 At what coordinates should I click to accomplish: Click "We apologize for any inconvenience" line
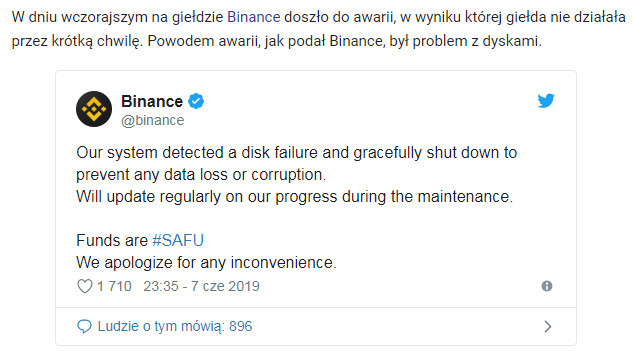(x=206, y=263)
